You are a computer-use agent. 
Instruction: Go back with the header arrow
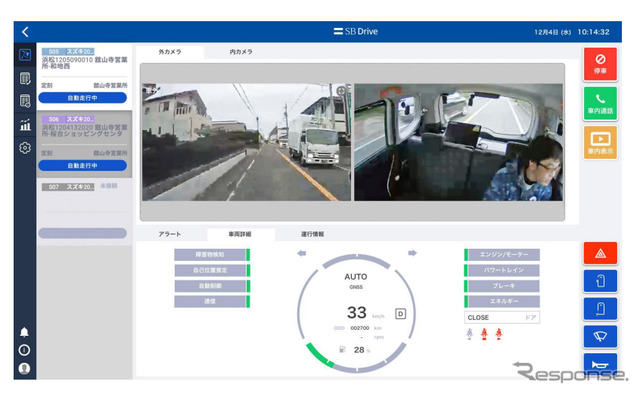25,32
